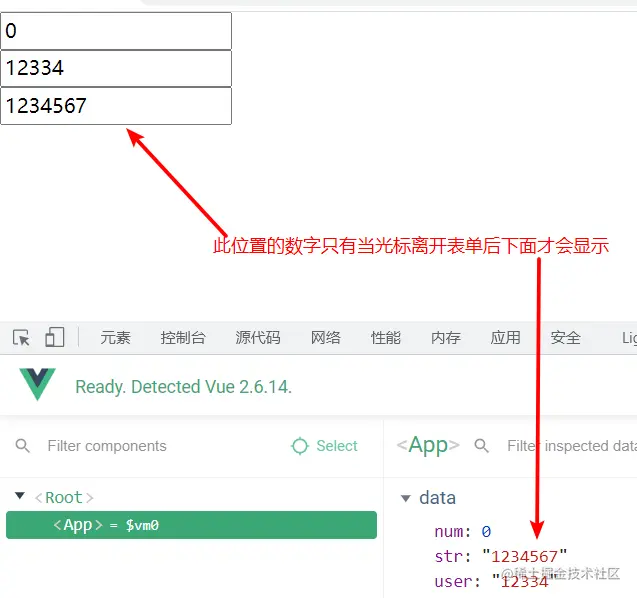Focus the Filter inspected data input
This screenshot has width=637, height=598.
pyautogui.click(x=572, y=446)
